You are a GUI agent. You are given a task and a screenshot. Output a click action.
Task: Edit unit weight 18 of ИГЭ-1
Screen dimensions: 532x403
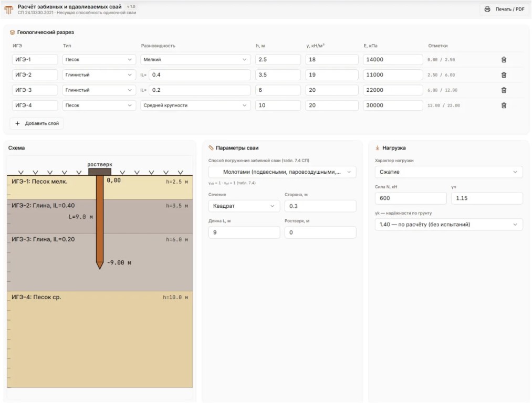click(332, 59)
